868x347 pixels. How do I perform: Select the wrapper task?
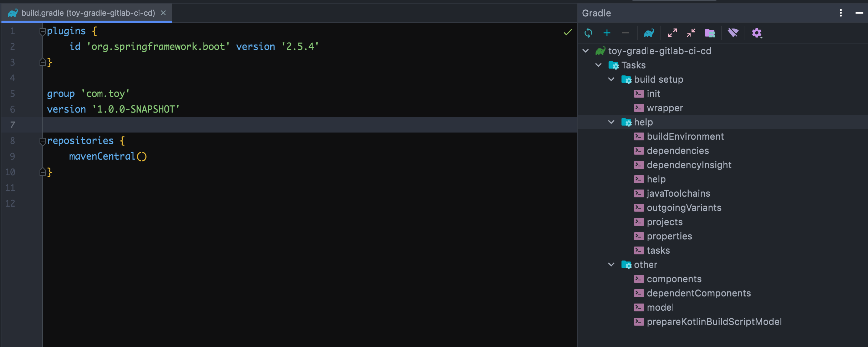point(665,108)
